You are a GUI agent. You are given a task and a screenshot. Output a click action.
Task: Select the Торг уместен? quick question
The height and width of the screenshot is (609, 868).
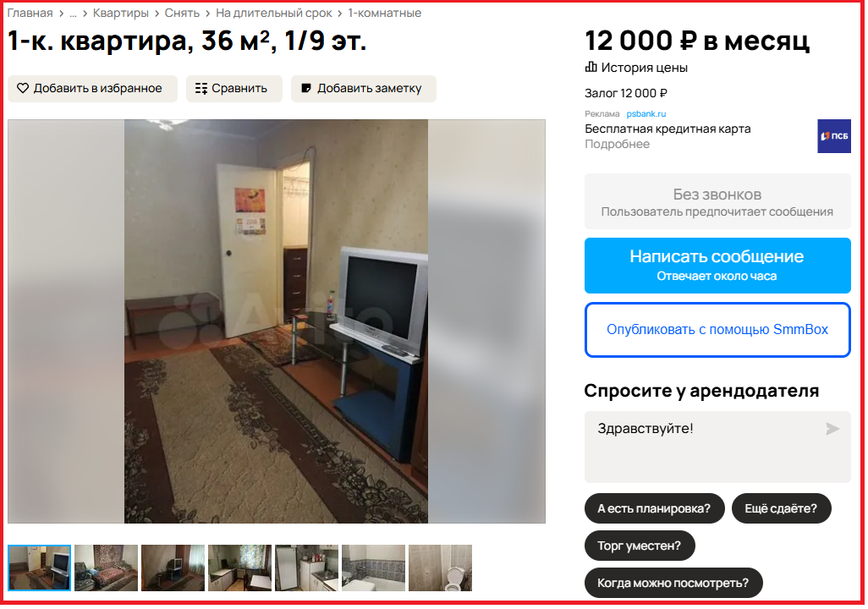click(640, 546)
